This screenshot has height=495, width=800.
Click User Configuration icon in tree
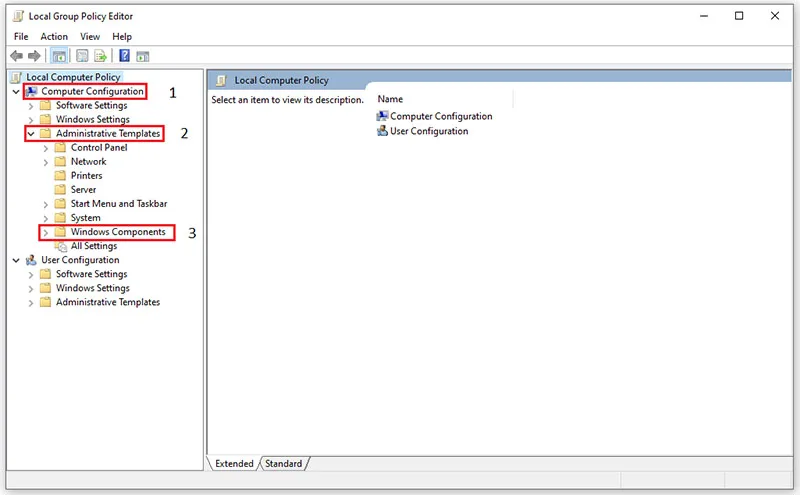pyautogui.click(x=31, y=260)
